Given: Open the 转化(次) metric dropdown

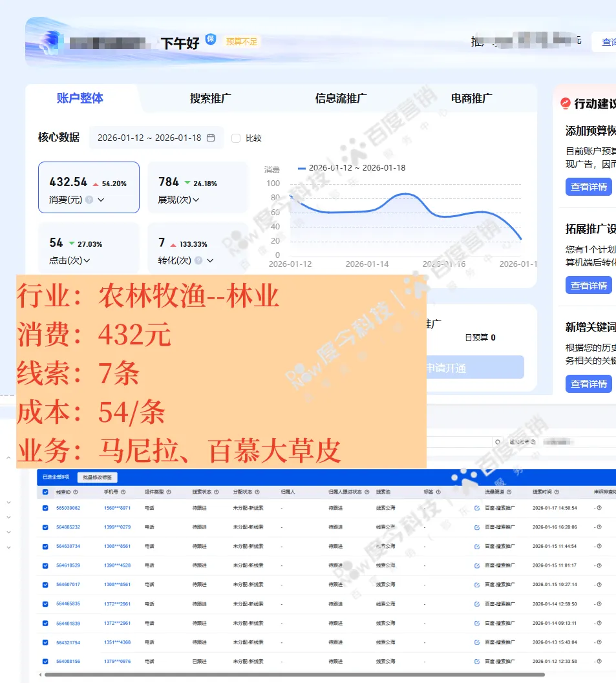Looking at the screenshot, I should 210,260.
